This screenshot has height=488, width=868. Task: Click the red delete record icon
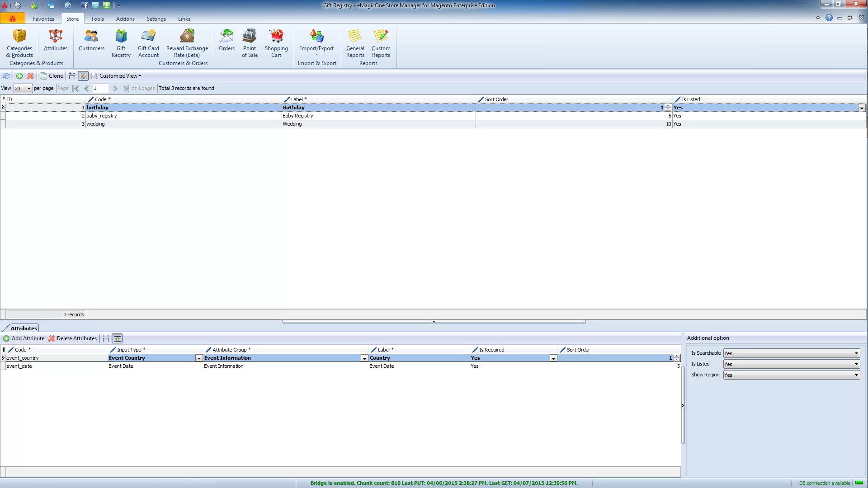(30, 76)
